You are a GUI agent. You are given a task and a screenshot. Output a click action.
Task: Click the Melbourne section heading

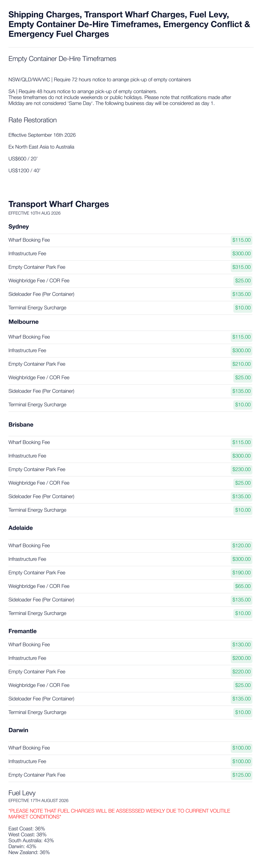[x=24, y=322]
